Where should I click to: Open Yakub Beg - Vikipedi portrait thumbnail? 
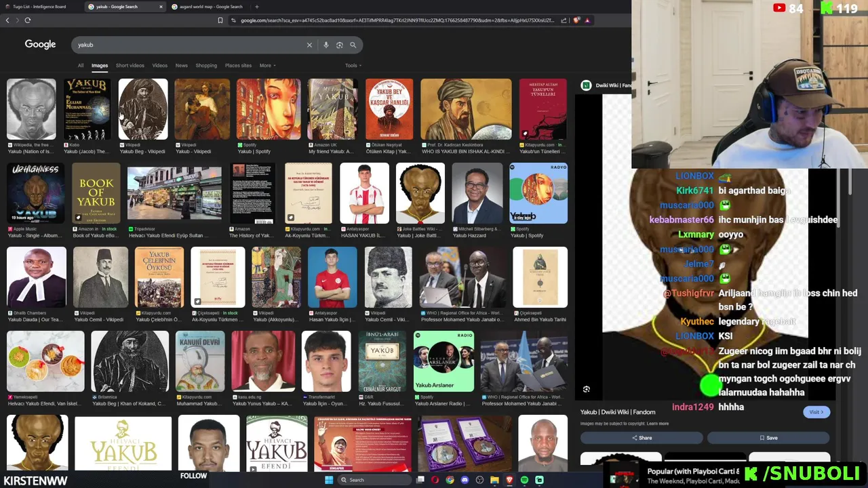coord(143,109)
